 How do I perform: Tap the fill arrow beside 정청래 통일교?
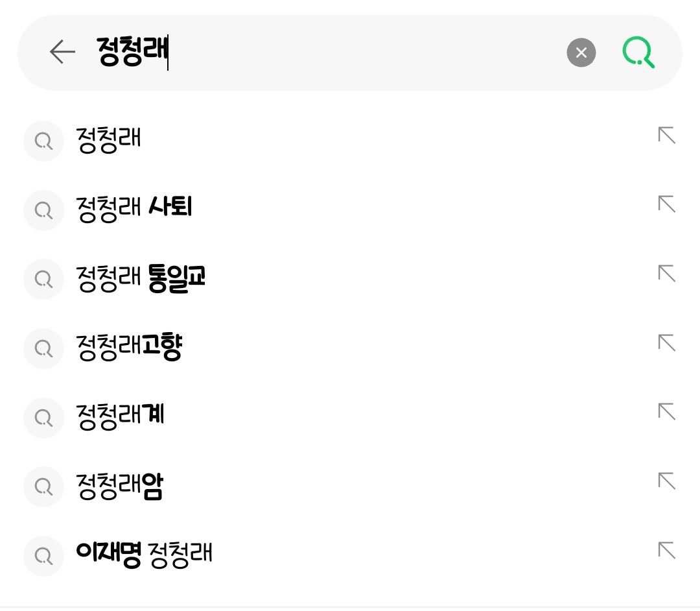tap(666, 274)
